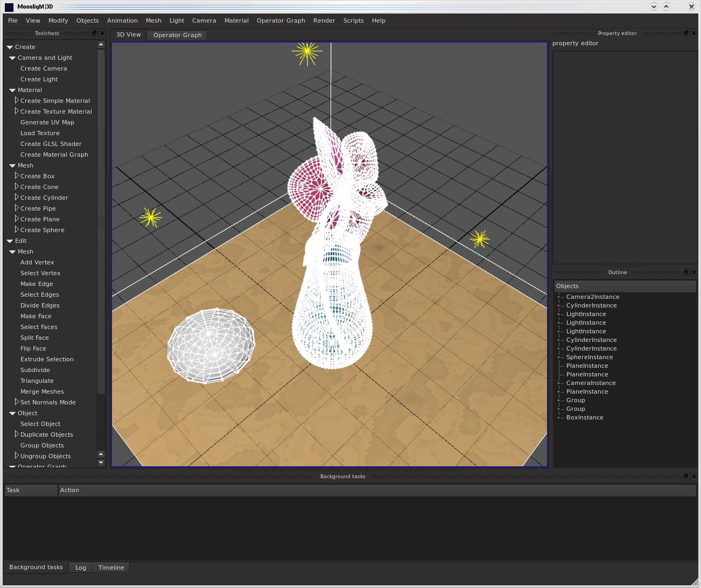The width and height of the screenshot is (701, 588).
Task: Open the Render menu
Action: pos(324,20)
